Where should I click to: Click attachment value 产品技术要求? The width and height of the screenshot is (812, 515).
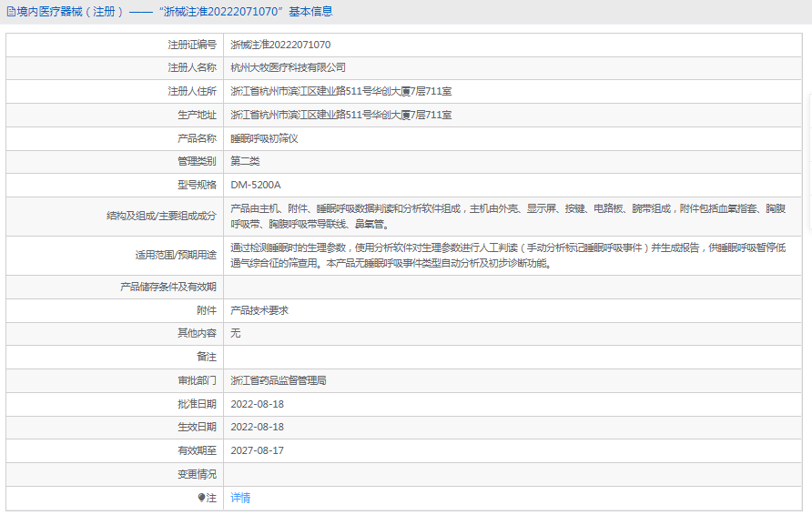[259, 310]
